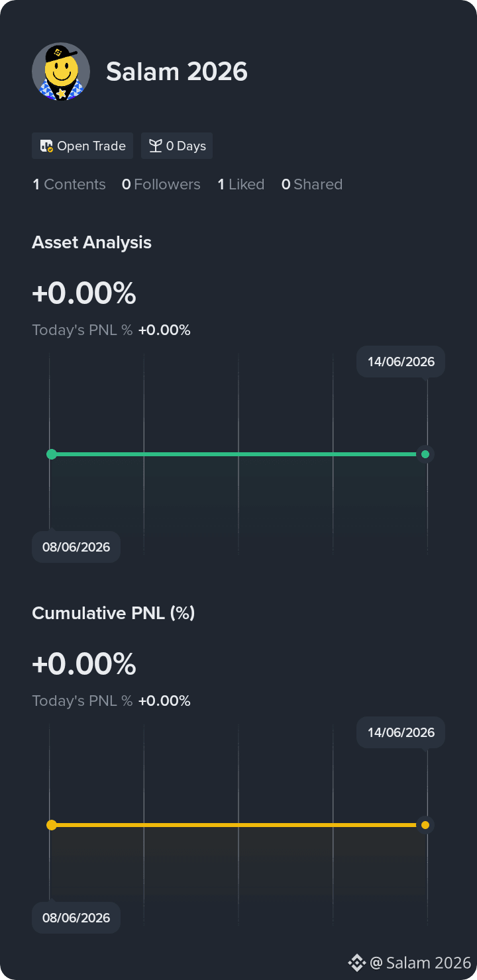Click the Open Trade chart icon
Viewport: 477px width, 980px height.
click(46, 146)
